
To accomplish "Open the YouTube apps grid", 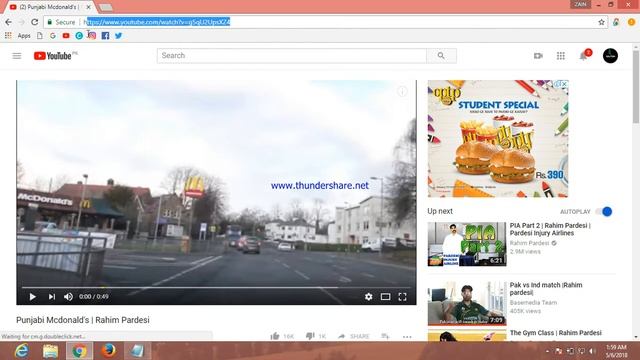I will click(x=561, y=56).
